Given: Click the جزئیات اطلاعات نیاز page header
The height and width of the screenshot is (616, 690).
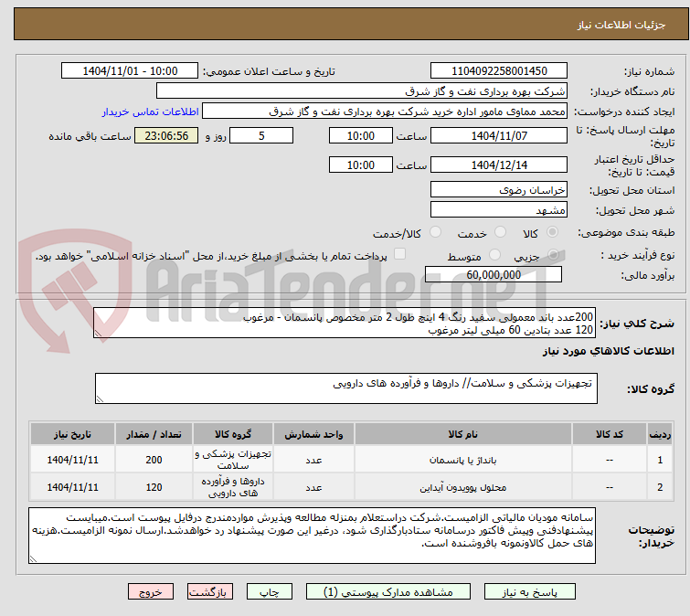Looking at the screenshot, I should (621, 25).
